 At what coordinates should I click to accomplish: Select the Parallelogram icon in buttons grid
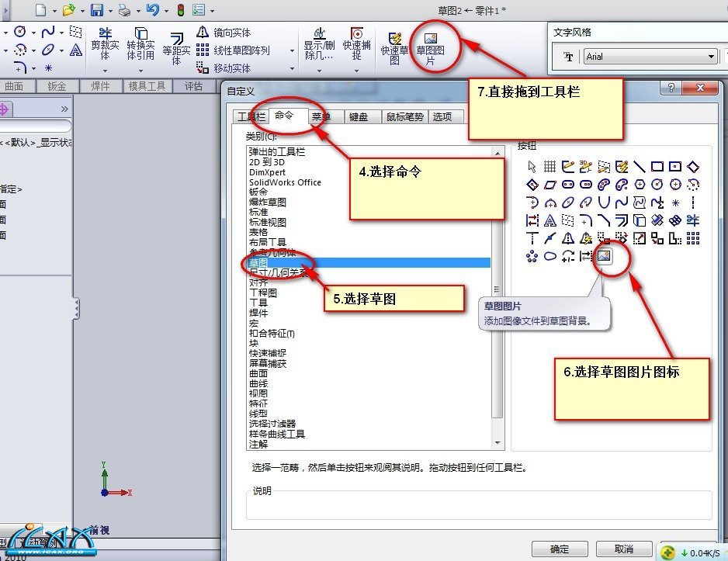pos(549,185)
